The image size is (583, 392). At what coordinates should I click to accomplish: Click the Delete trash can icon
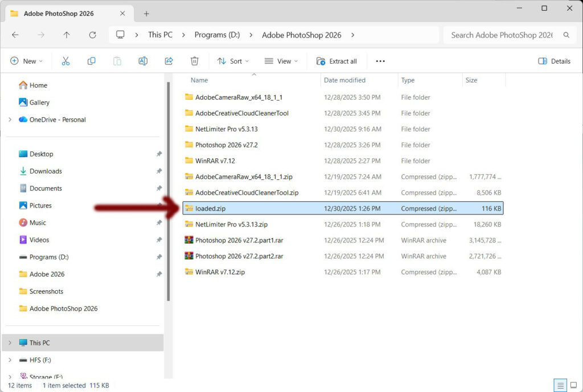(194, 61)
